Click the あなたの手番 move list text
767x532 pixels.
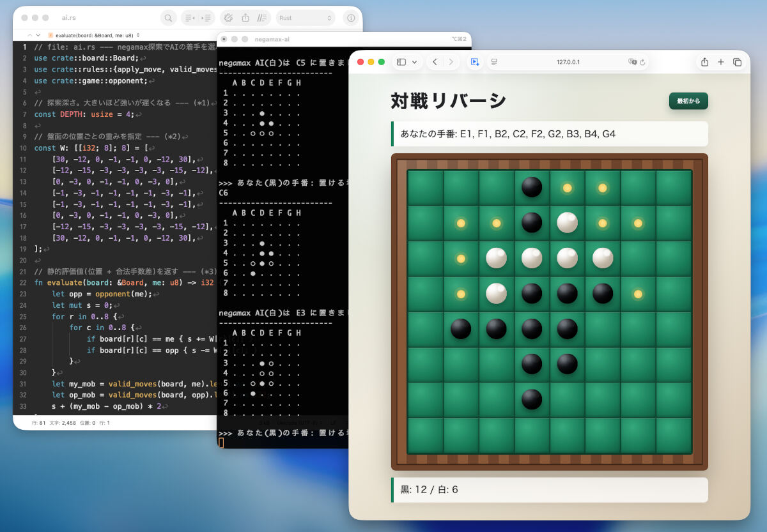508,134
